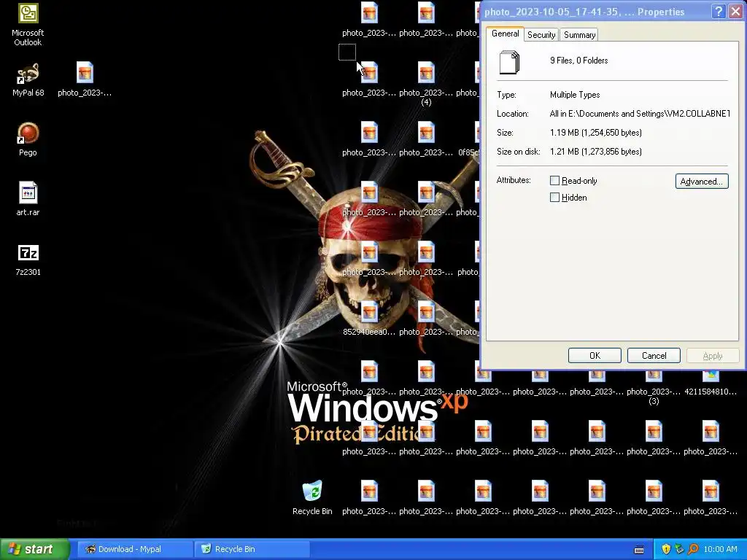Close the Properties dialog with X
747x560 pixels.
pos(736,12)
